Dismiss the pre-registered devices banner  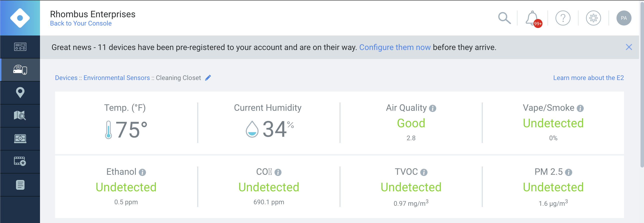[x=629, y=47]
